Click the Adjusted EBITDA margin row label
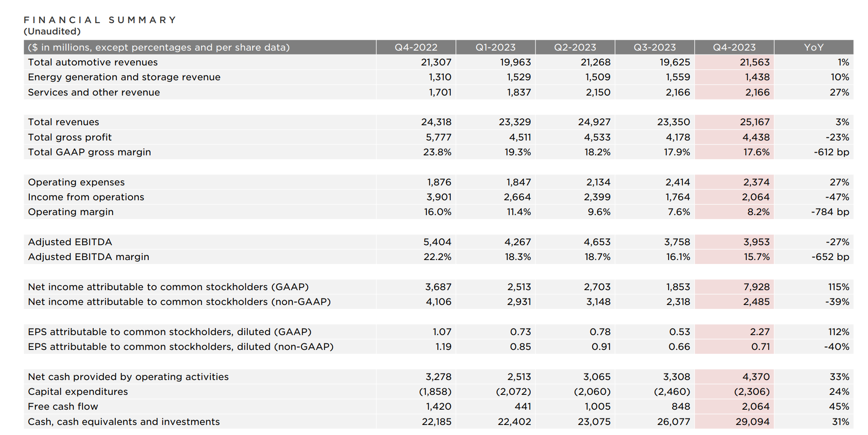Screen dimensions: 868x435 pyautogui.click(x=89, y=257)
